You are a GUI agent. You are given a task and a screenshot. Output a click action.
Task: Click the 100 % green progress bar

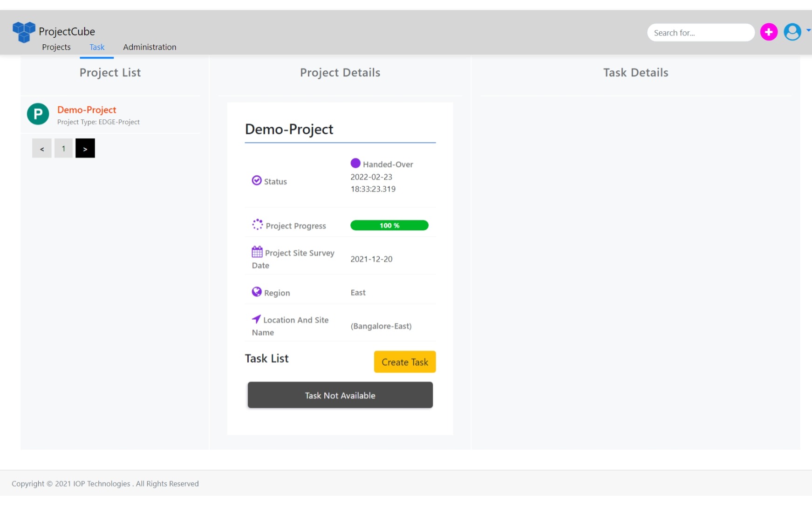click(389, 226)
